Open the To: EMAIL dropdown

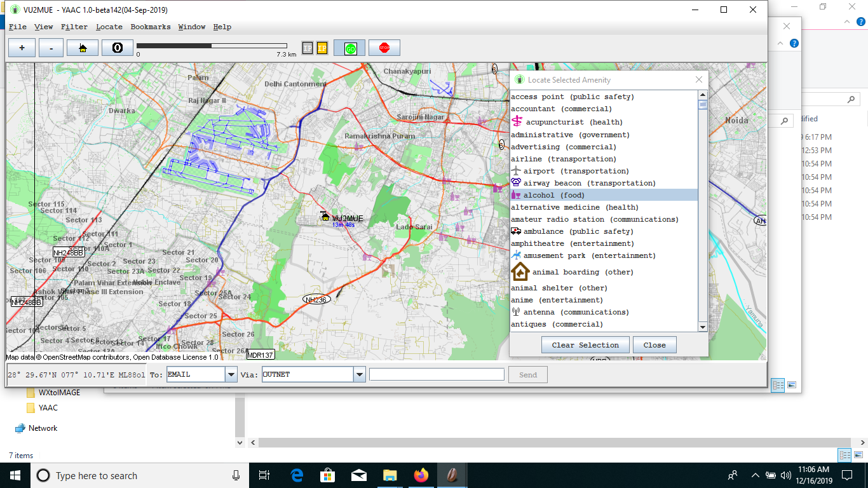pyautogui.click(x=231, y=375)
